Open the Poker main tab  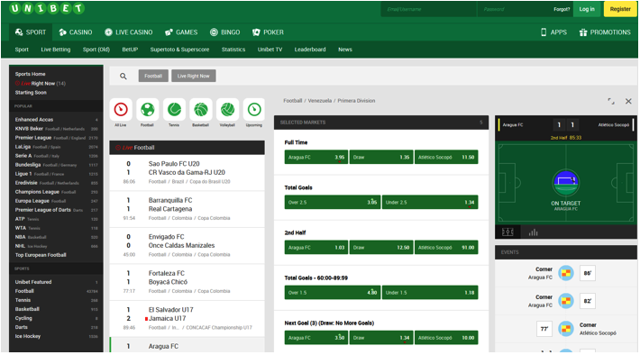(x=268, y=32)
